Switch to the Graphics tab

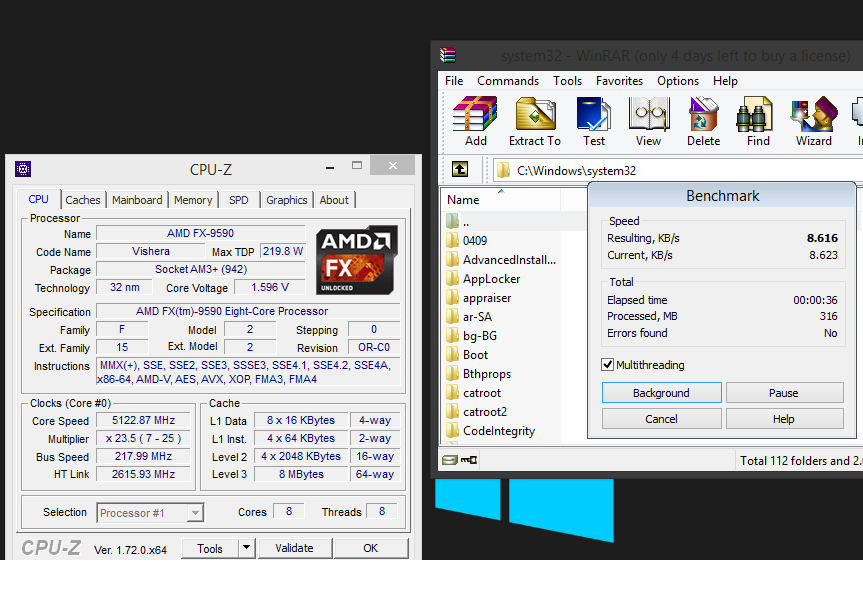pos(287,200)
